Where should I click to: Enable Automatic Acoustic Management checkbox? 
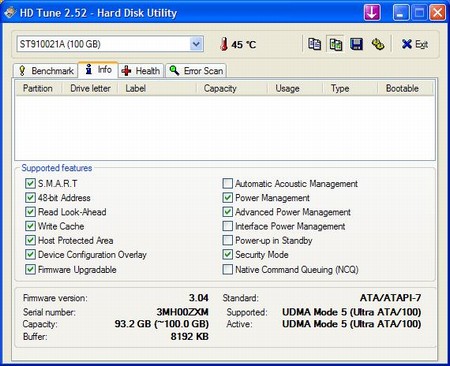[227, 183]
